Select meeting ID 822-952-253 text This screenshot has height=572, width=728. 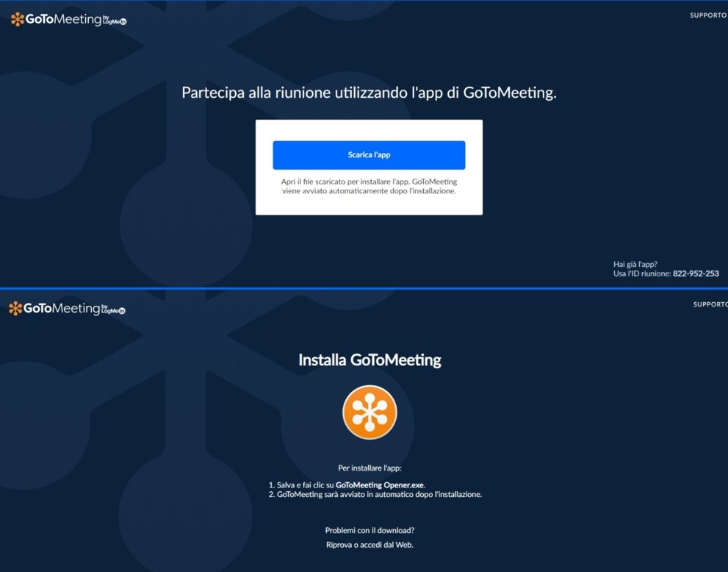point(696,274)
